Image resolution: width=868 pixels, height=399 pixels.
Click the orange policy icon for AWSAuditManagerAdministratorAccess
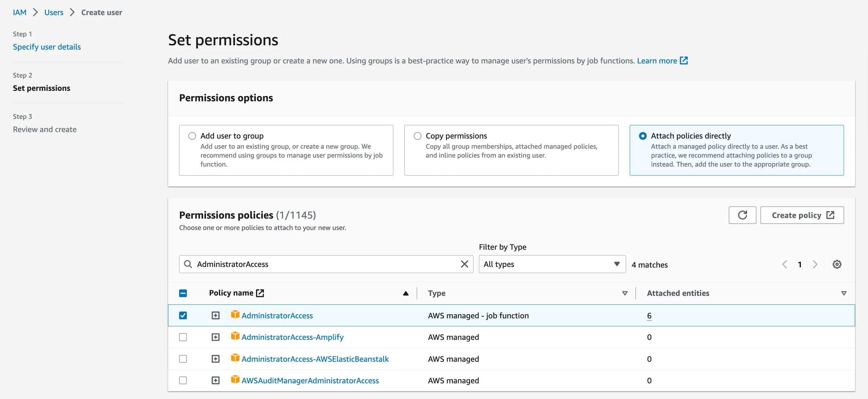[235, 380]
